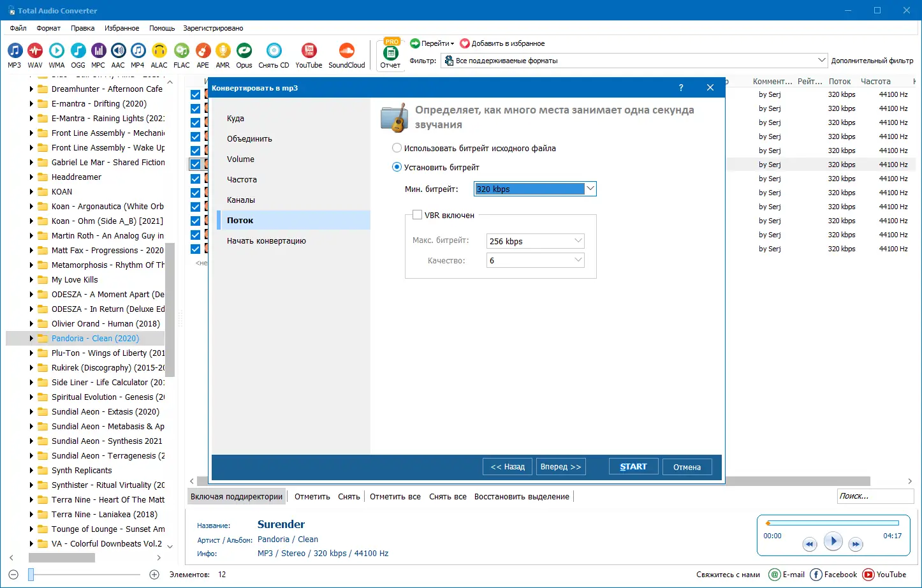Pick the WMA format icon
This screenshot has height=588, width=922.
pos(57,51)
